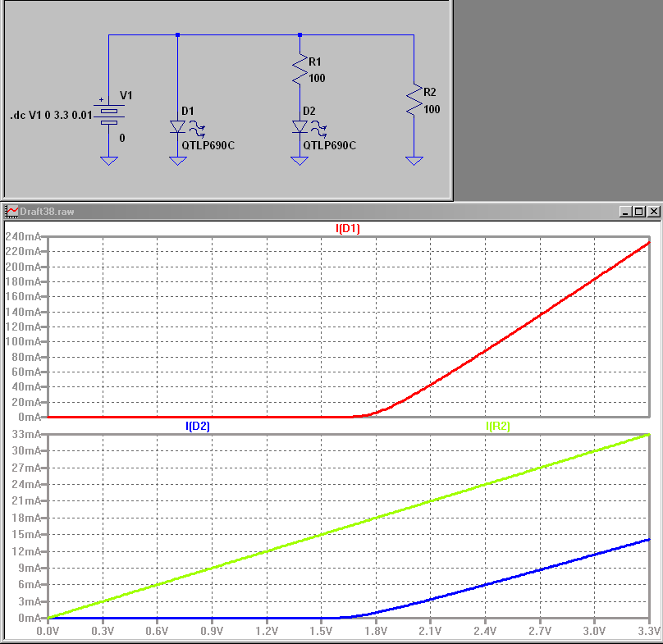Click the ground symbol under V1

(x=108, y=161)
